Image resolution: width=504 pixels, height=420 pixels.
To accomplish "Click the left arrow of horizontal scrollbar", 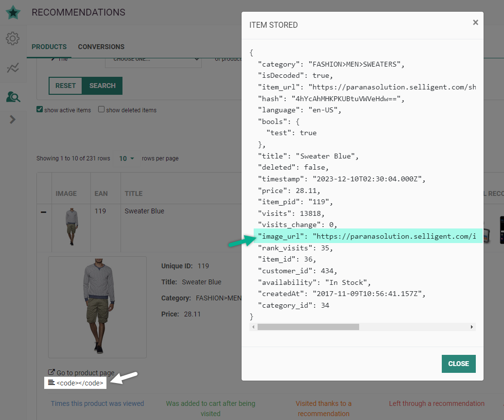I will click(253, 327).
